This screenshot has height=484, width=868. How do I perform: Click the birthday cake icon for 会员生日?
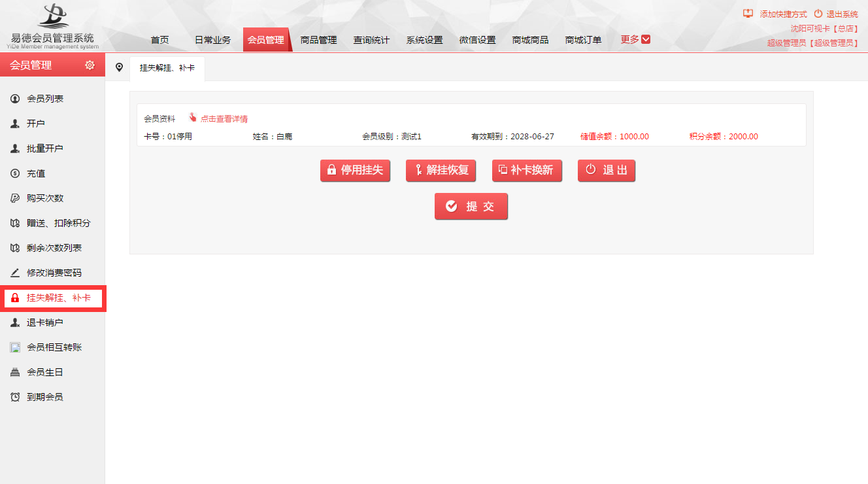[x=15, y=372]
